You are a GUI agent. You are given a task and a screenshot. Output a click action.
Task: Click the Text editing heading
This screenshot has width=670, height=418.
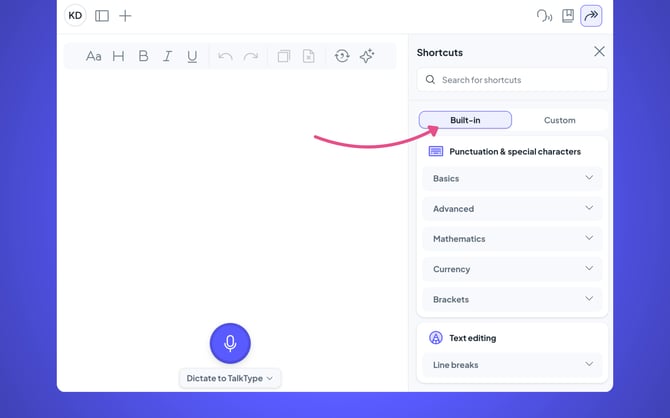click(473, 338)
